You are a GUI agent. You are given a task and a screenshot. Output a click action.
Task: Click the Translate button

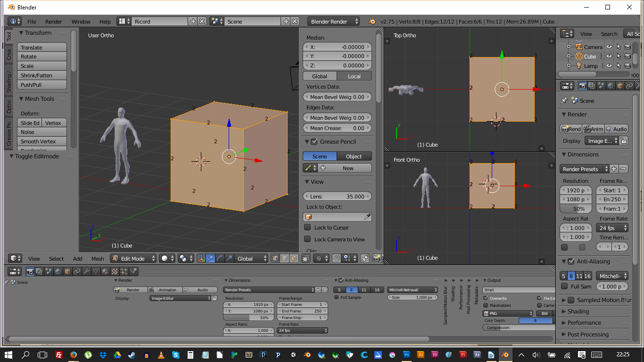[42, 48]
